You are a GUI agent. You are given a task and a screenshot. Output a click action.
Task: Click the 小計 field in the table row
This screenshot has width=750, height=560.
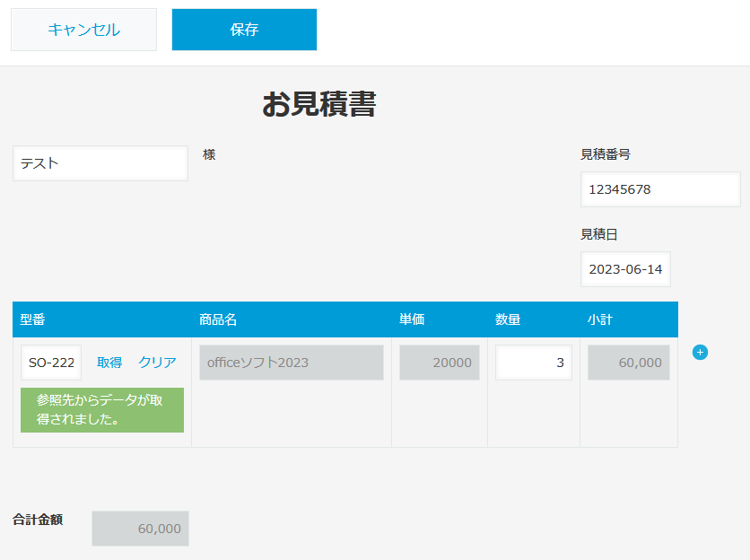pos(628,363)
